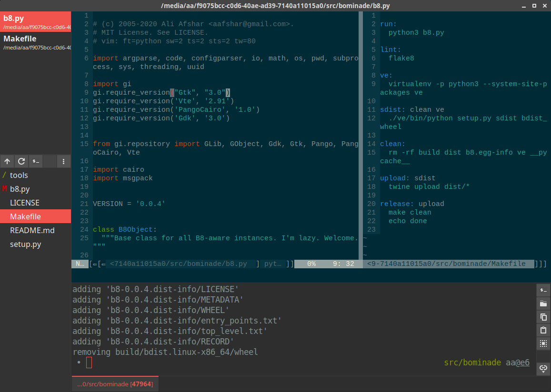Screen dimensions: 551x392
Task: Click the '9: 32' cursor position indicator
Action: coord(343,264)
